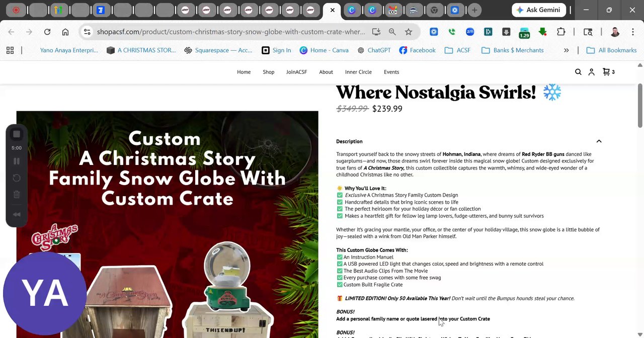Open the teal square extension icon
The image size is (644, 338).
pyautogui.click(x=488, y=32)
